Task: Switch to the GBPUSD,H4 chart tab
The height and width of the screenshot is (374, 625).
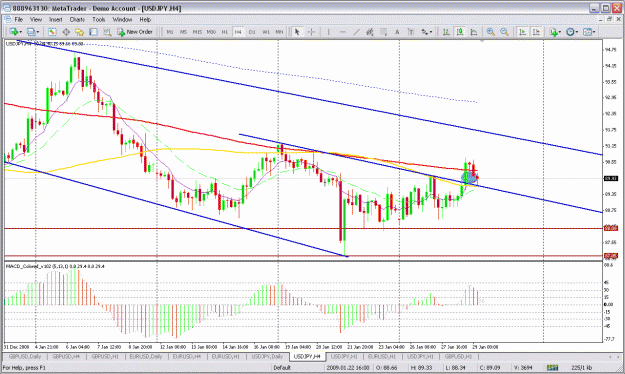Action: [66, 356]
